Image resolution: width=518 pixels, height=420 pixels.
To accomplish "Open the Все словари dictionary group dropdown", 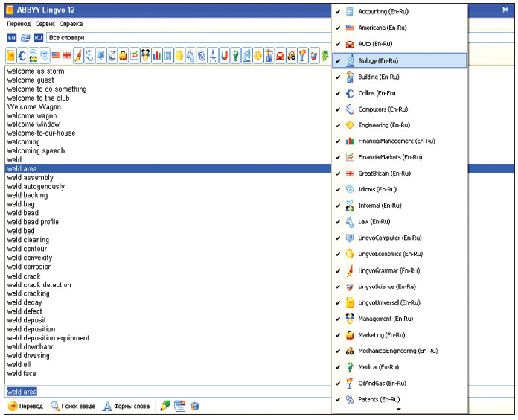I will pyautogui.click(x=186, y=37).
